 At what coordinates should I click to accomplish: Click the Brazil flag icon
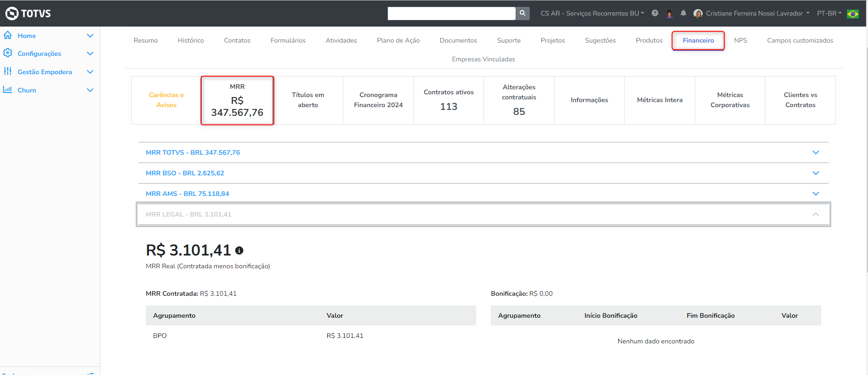(853, 14)
